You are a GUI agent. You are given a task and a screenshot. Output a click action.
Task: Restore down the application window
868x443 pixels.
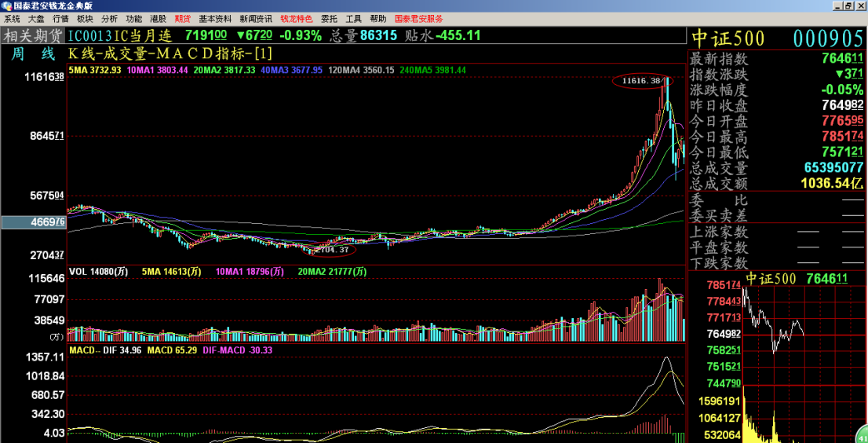click(x=849, y=5)
